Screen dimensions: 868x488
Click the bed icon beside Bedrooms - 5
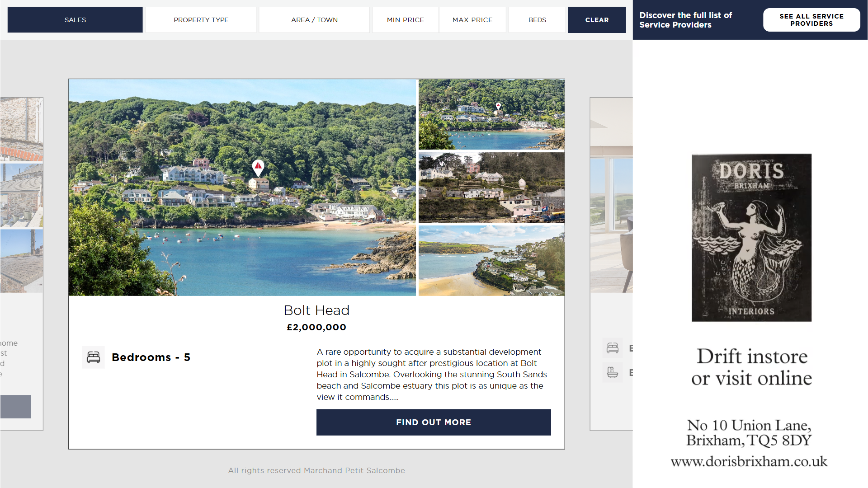(94, 357)
